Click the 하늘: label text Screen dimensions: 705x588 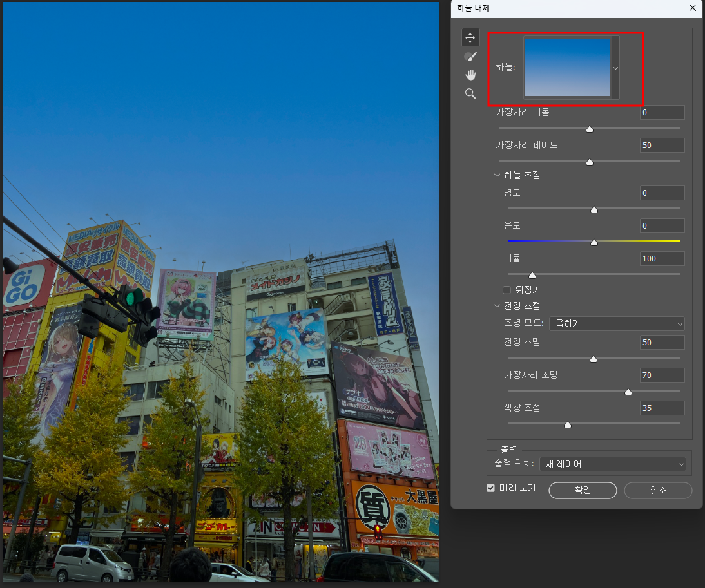point(505,68)
